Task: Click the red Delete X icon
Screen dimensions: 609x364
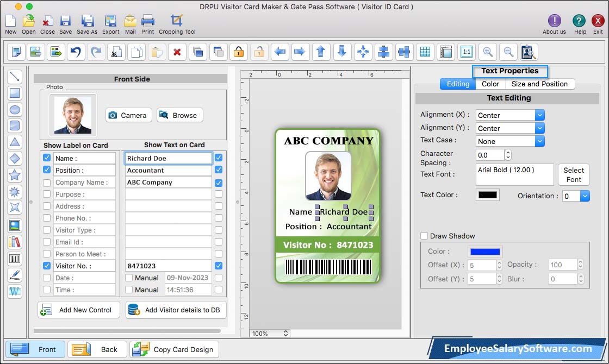Action: [177, 52]
